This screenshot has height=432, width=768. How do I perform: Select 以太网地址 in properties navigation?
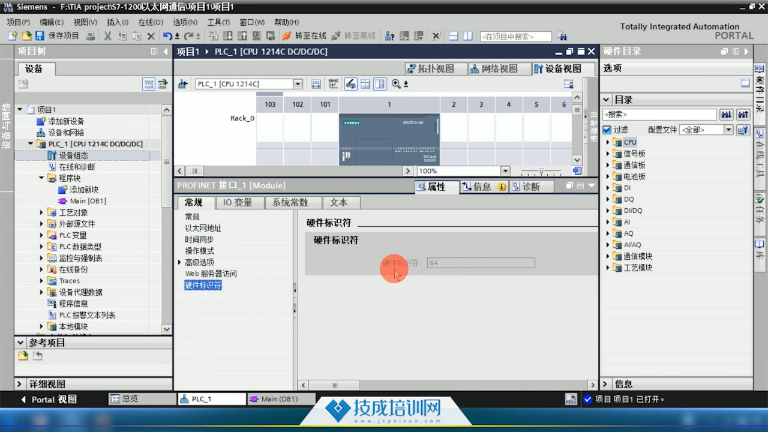point(203,228)
